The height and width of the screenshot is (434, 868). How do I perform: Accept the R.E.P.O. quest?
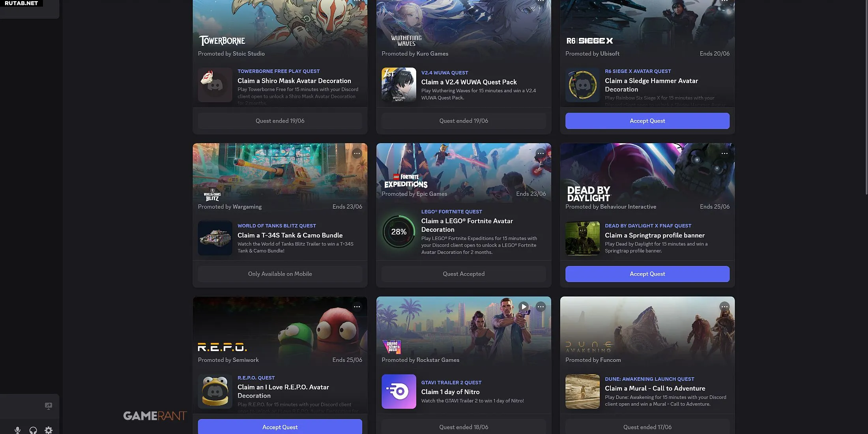coord(280,427)
